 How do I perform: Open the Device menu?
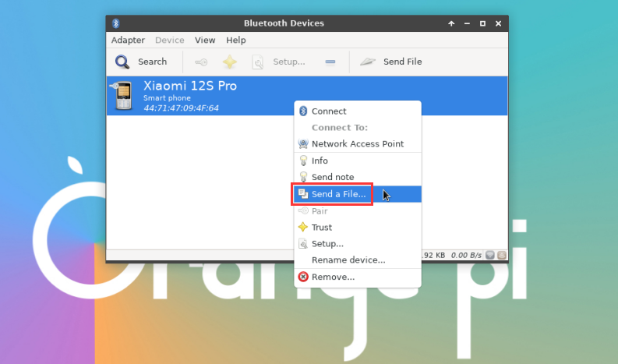169,41
